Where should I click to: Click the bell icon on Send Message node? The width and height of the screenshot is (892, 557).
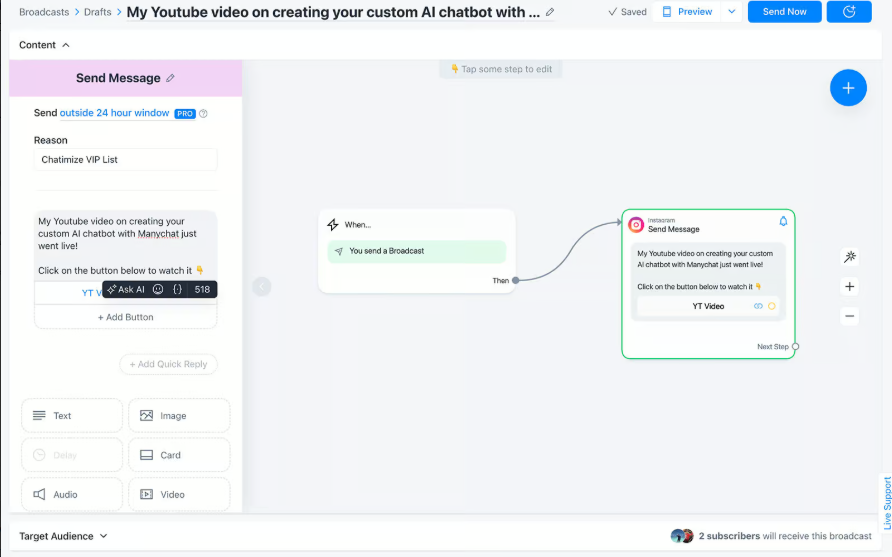coord(783,221)
